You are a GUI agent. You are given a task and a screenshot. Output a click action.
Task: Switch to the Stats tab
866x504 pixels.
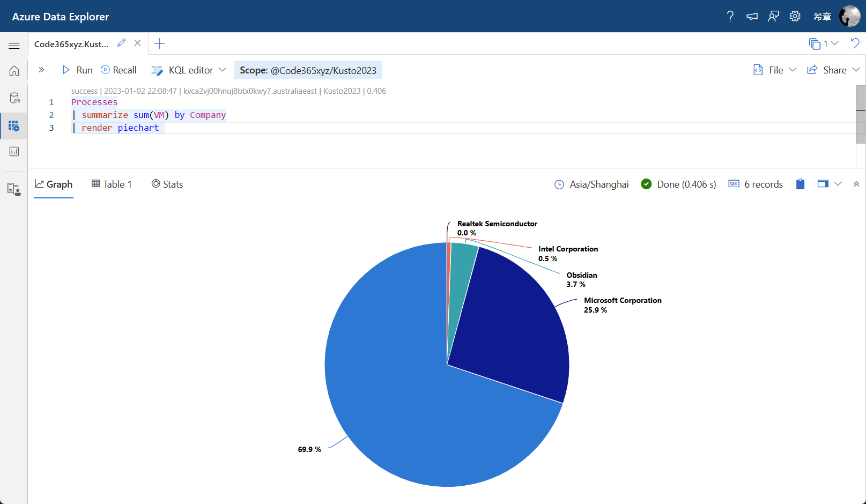click(x=167, y=184)
